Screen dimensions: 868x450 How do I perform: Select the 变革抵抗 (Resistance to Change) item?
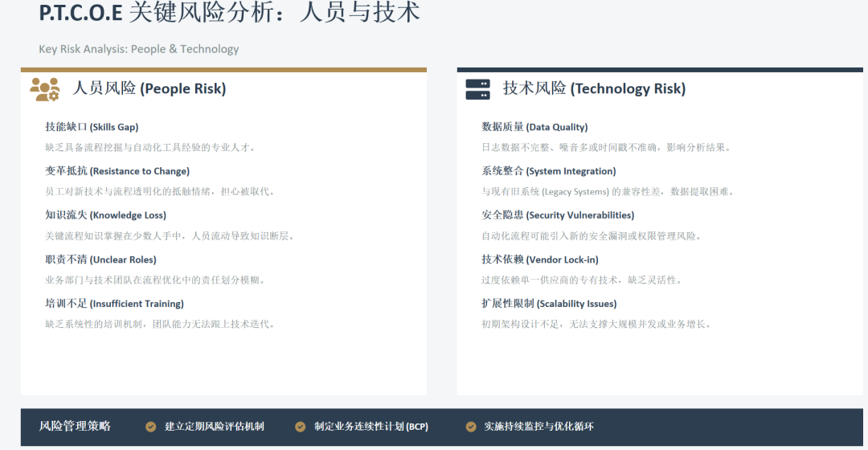coord(117,171)
